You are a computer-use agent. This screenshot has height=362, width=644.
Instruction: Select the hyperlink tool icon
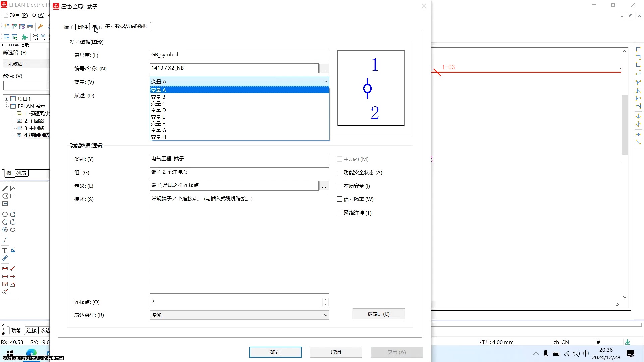pos(5,258)
